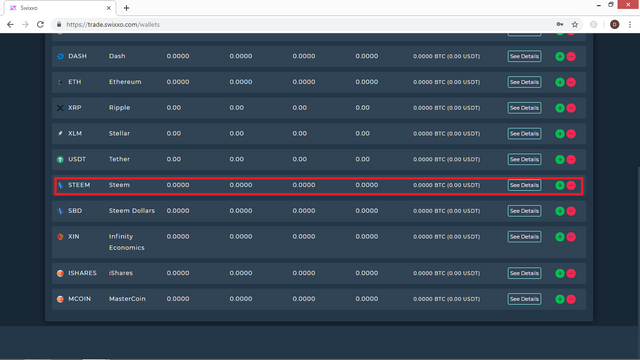This screenshot has height=360, width=640.
Task: Click the red withdraw icon for MCOIN
Action: 571,299
